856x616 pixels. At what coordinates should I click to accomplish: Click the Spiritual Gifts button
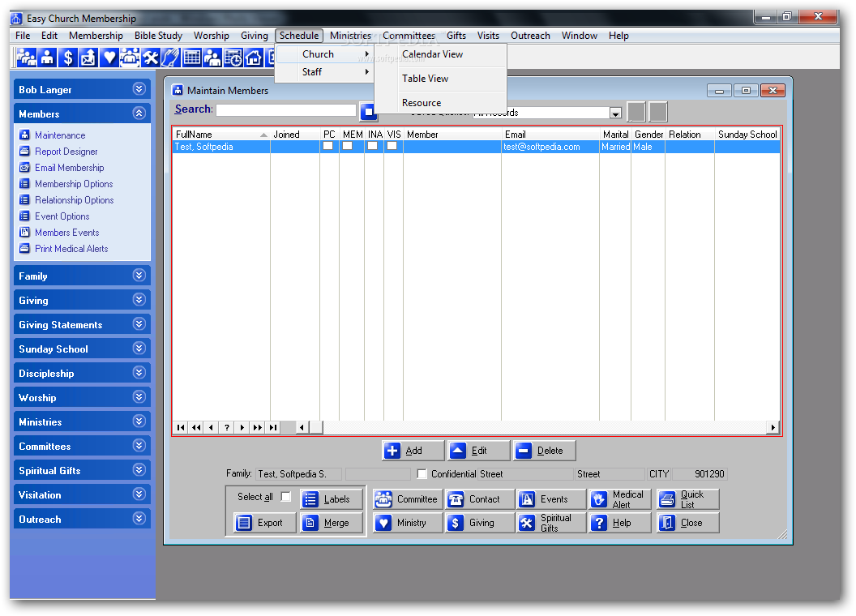tap(551, 523)
